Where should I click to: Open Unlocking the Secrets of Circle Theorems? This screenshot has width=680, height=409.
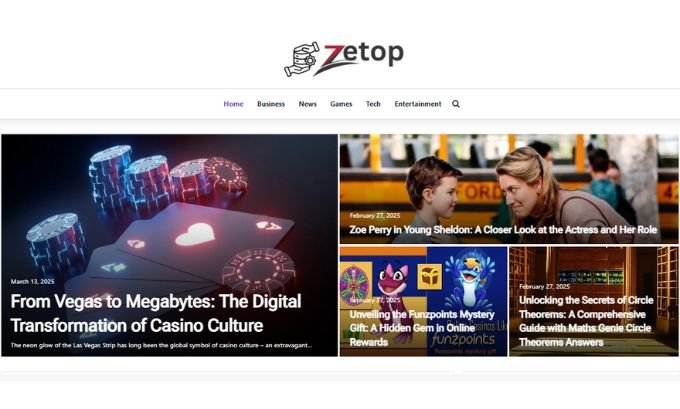(586, 321)
